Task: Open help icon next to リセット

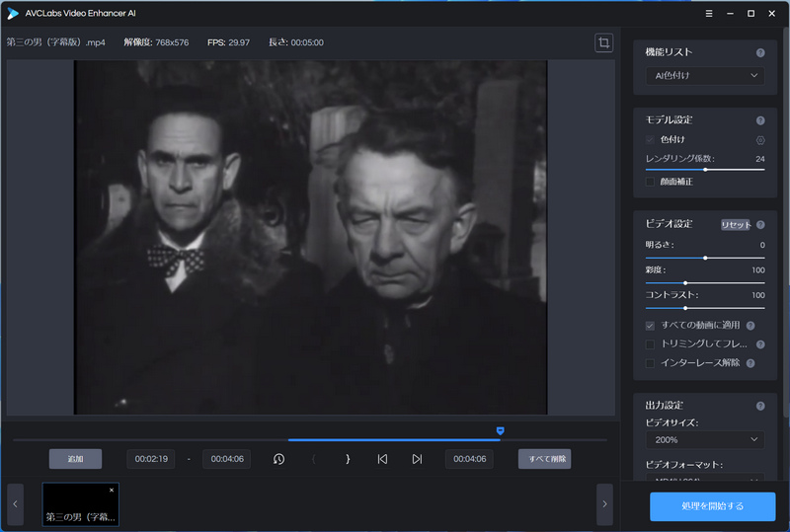Action: (760, 225)
